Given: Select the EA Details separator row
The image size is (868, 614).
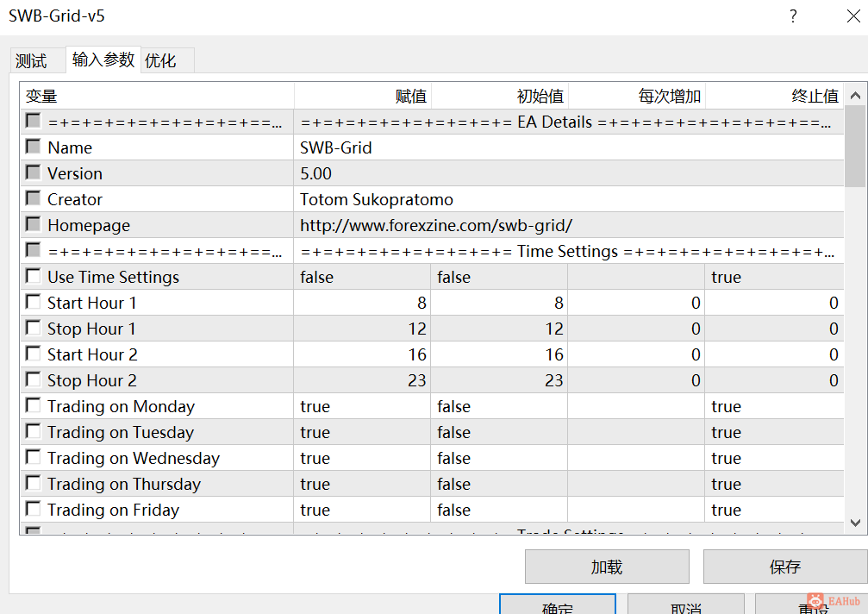Looking at the screenshot, I should coord(433,122).
